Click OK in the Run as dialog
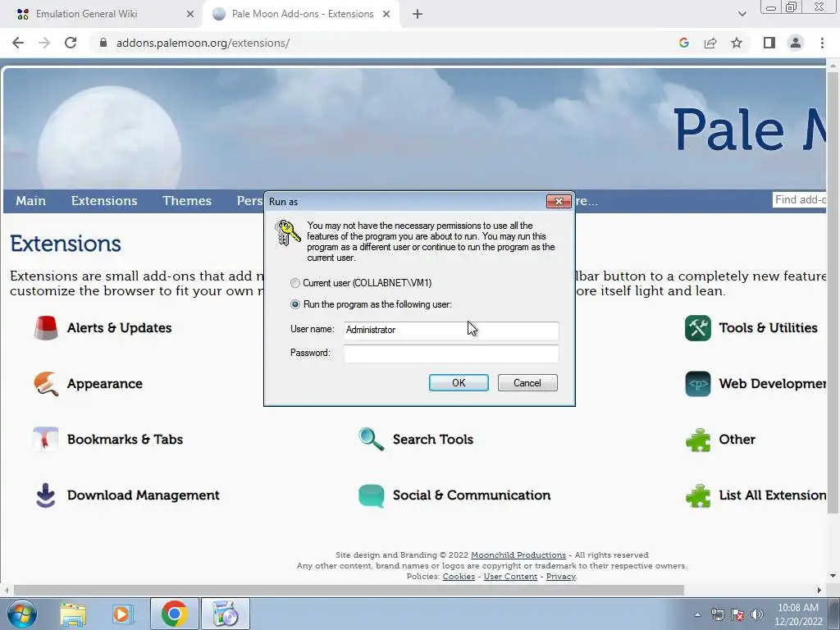 click(x=459, y=382)
